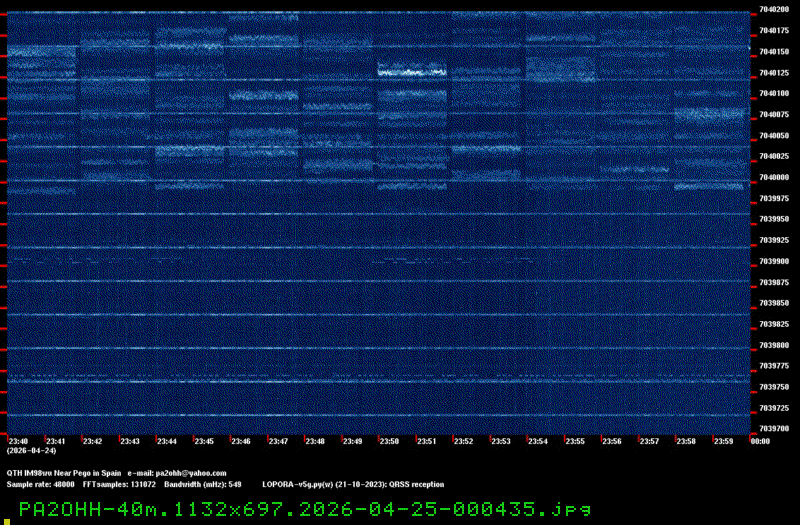This screenshot has height=525, width=800.
Task: Click the 7039900 frequency label
Action: pyautogui.click(x=774, y=261)
